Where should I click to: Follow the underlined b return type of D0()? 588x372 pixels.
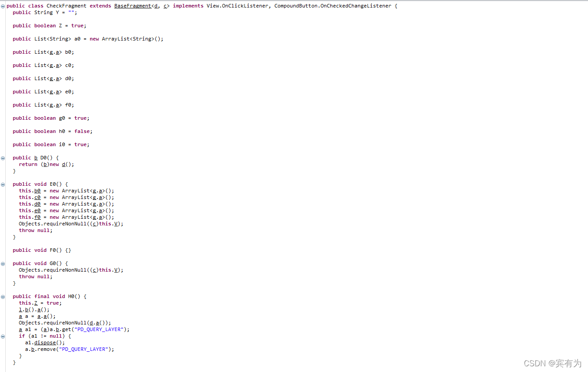click(x=36, y=158)
